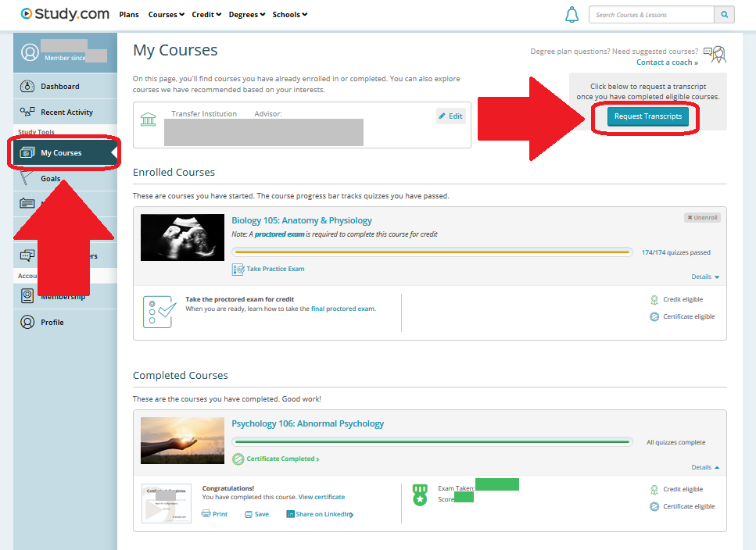This screenshot has height=550, width=756.
Task: Select My Courses sidebar item
Action: (x=61, y=153)
